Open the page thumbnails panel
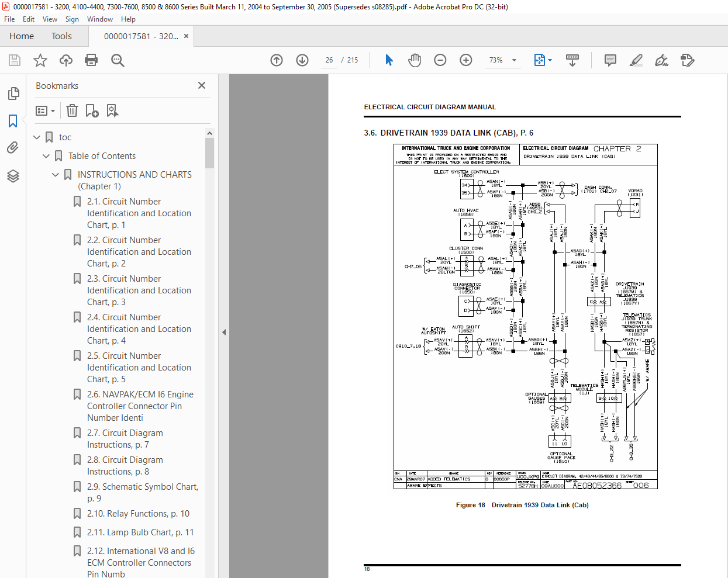Image resolution: width=728 pixels, height=578 pixels. coord(13,94)
